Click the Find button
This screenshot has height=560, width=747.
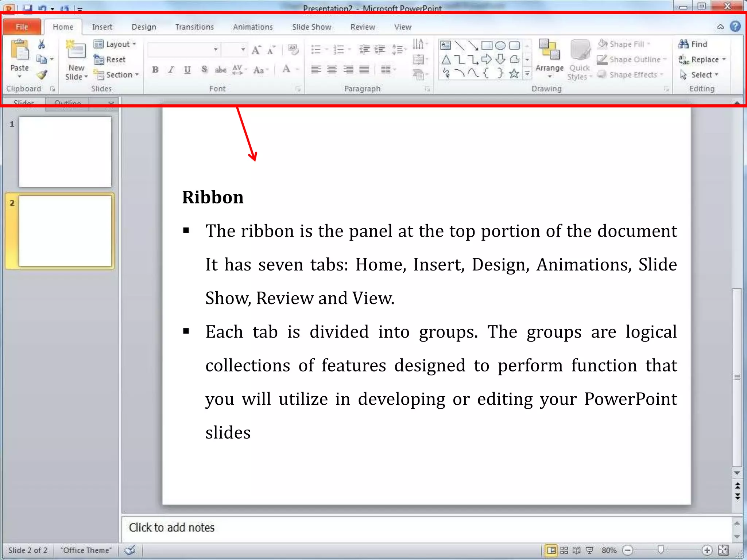coord(693,44)
